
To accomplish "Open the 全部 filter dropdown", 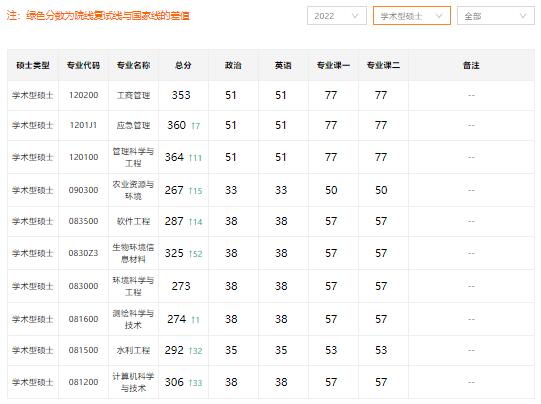I will point(496,16).
